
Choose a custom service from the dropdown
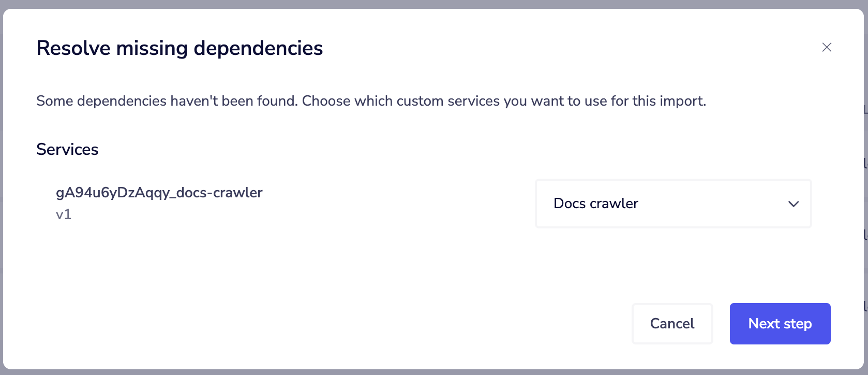tap(672, 204)
